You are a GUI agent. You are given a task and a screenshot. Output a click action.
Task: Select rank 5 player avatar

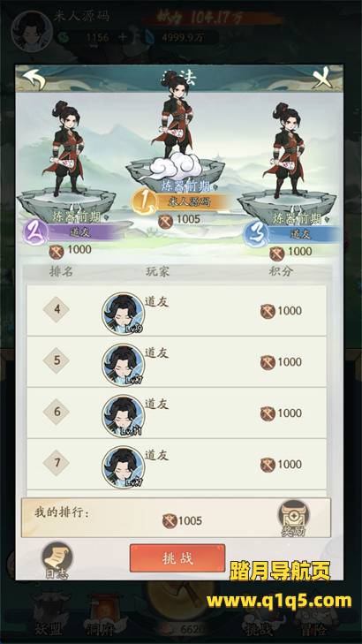123,365
